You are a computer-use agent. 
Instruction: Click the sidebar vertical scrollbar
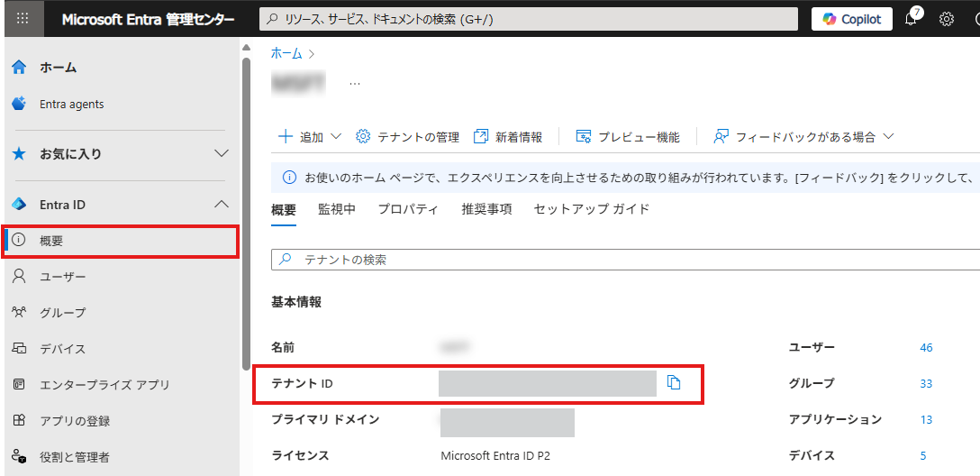246,213
